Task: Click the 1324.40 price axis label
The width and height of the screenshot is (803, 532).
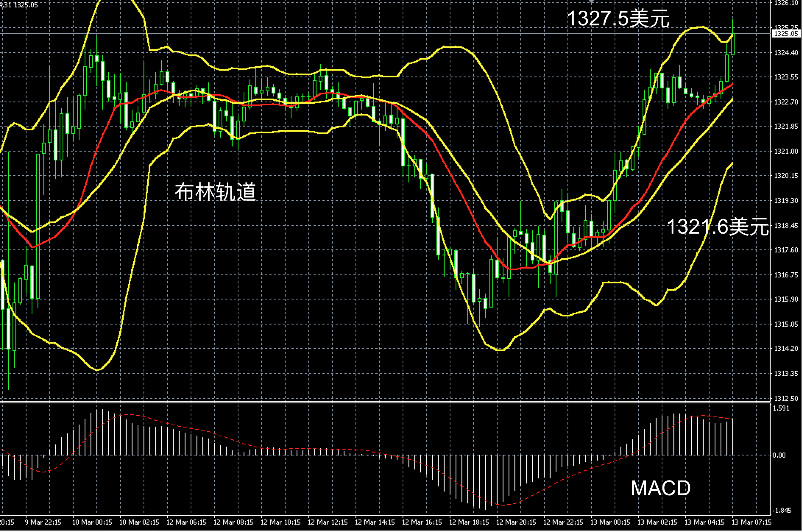Action: tap(786, 53)
